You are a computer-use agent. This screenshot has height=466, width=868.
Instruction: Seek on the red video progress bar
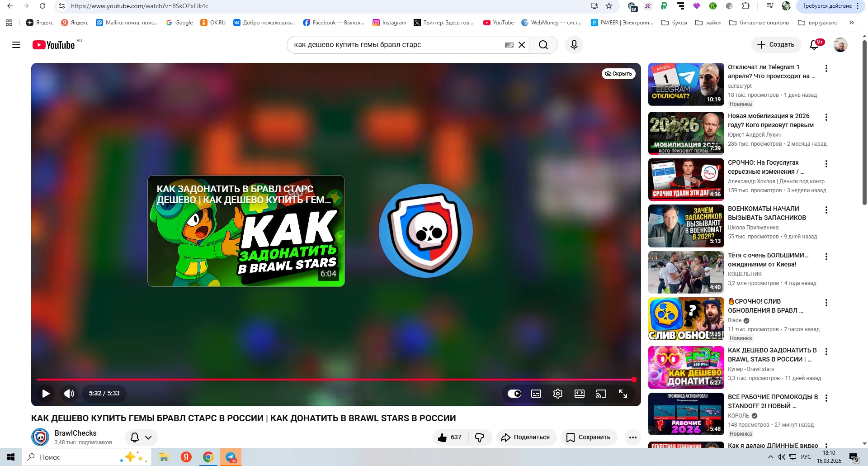point(336,380)
